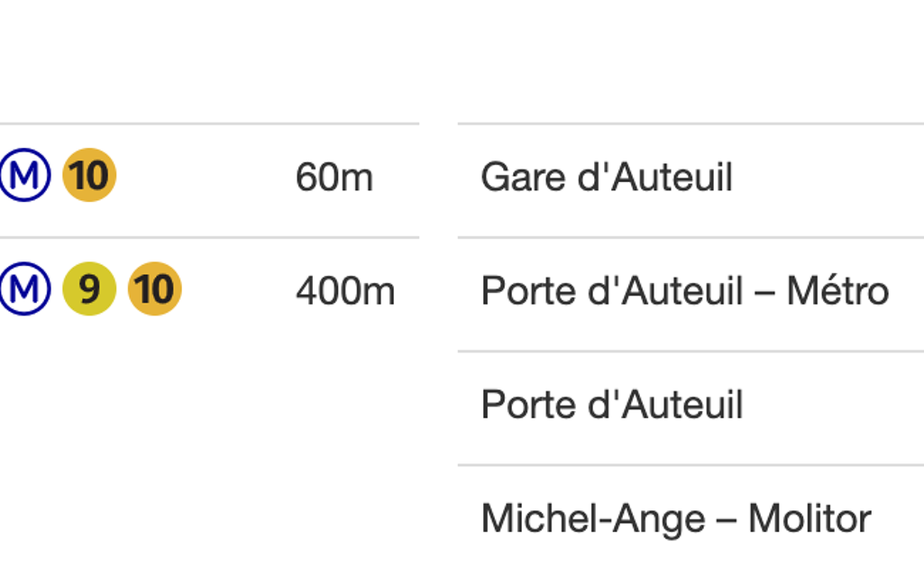This screenshot has width=924, height=586.
Task: Open the Michel-Ange – Molitor stop
Action: pos(675,518)
